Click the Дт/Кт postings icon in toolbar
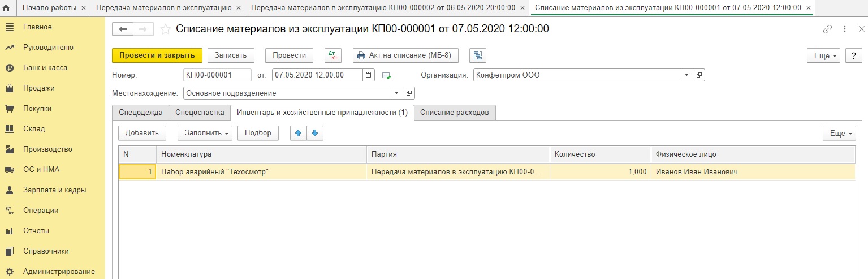868x279 pixels. (x=333, y=55)
